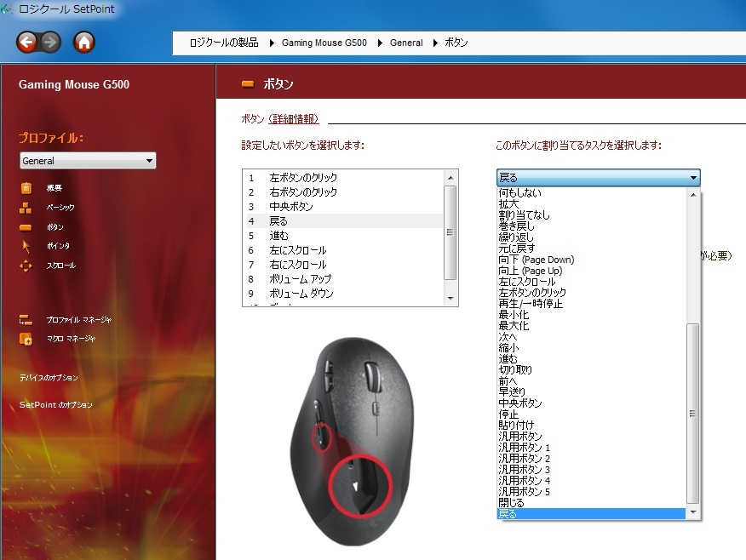Click task dropdown scroll down arrow
Image resolution: width=746 pixels, height=560 pixels.
[693, 512]
